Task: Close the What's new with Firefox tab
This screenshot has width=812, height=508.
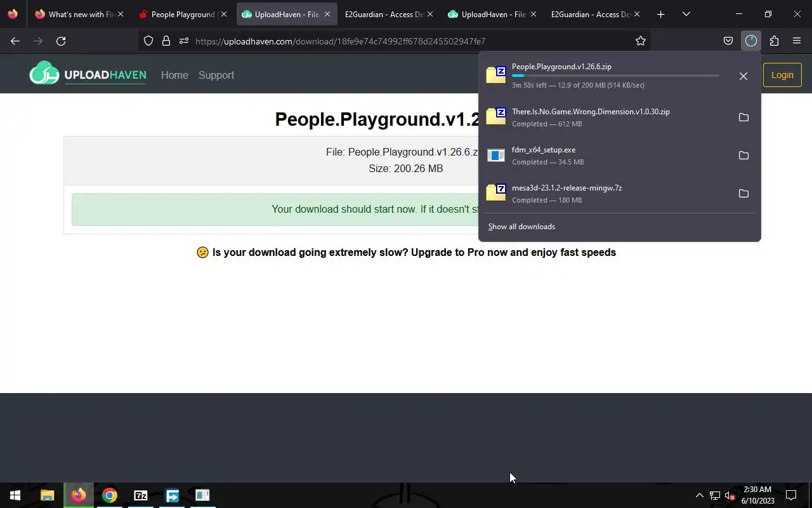Action: 121,14
